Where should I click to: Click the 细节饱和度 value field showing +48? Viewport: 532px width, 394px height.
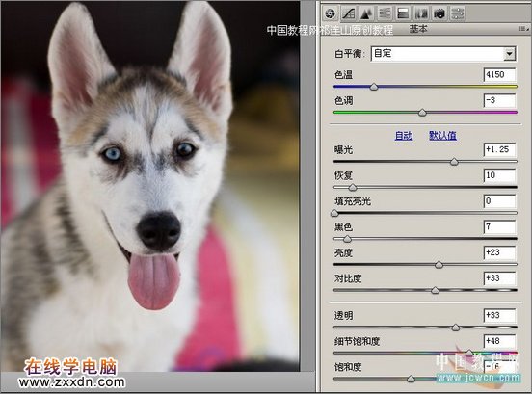tap(499, 341)
